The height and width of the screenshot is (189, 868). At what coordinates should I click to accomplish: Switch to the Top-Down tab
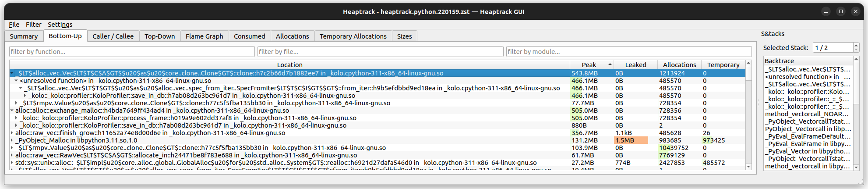pyautogui.click(x=160, y=36)
